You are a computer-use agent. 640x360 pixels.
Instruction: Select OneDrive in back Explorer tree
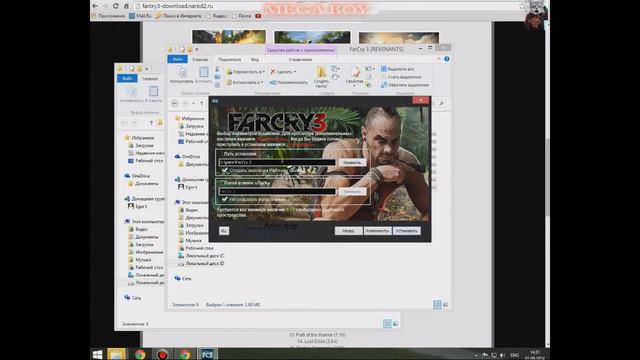pos(137,176)
